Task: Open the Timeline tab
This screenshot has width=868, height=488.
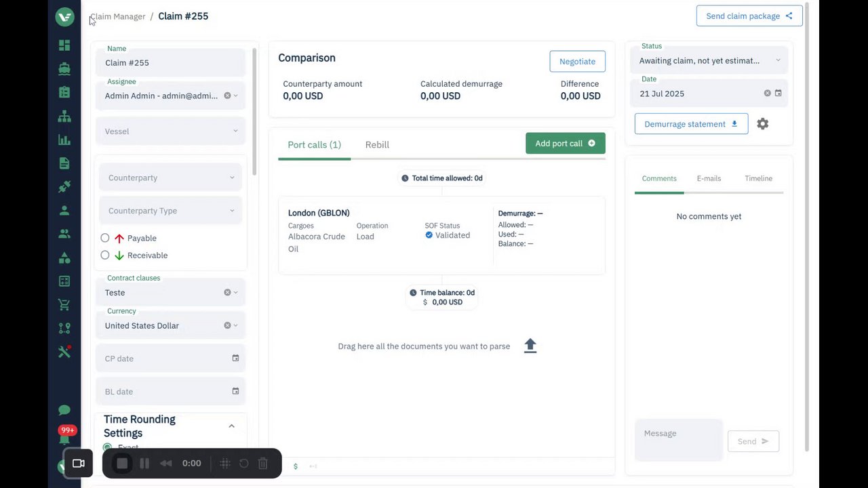Action: (758, 178)
